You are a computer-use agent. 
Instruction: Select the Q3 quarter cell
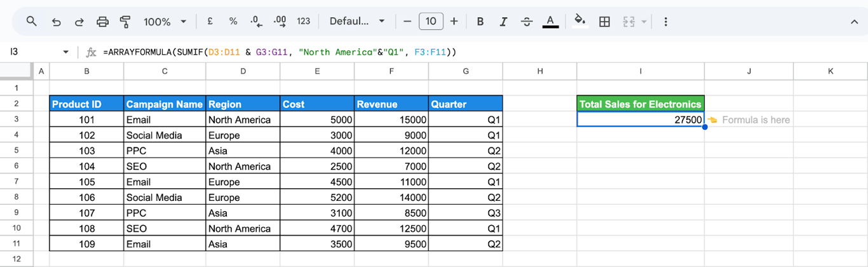click(x=466, y=213)
